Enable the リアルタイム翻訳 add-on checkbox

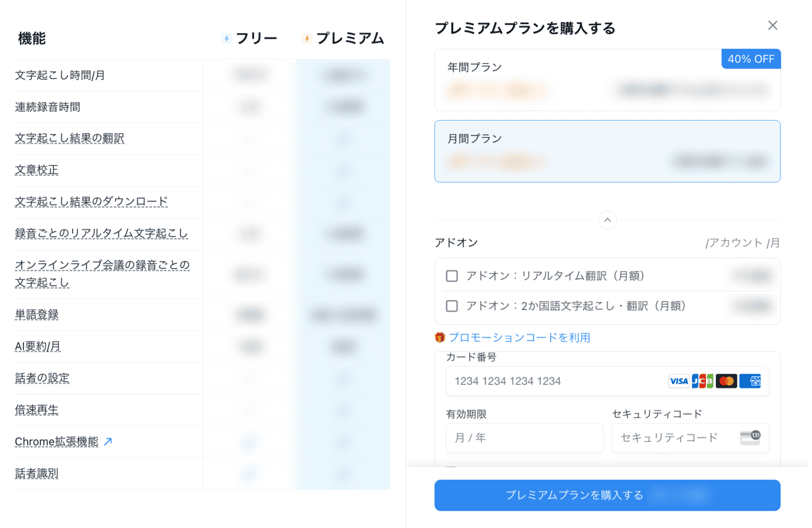[452, 276]
